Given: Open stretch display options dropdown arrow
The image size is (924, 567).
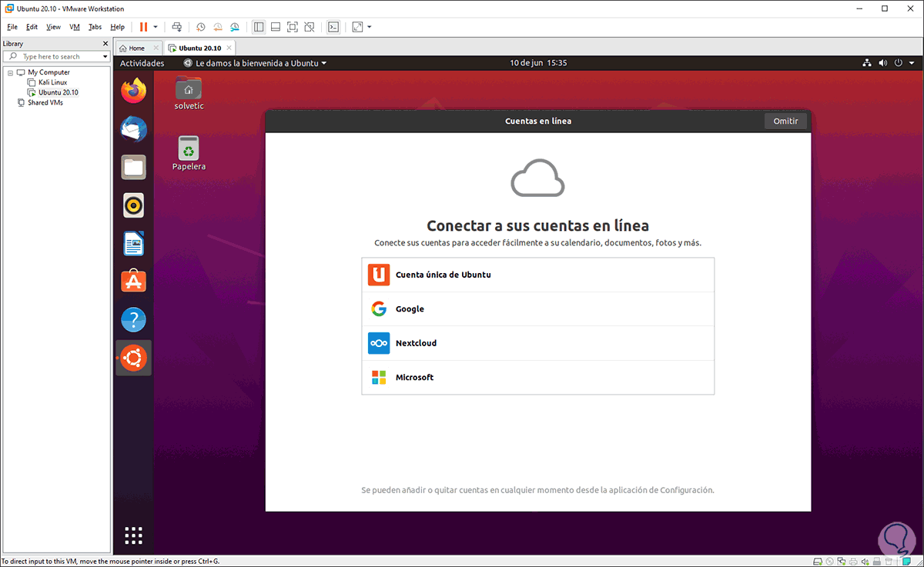Looking at the screenshot, I should [370, 26].
